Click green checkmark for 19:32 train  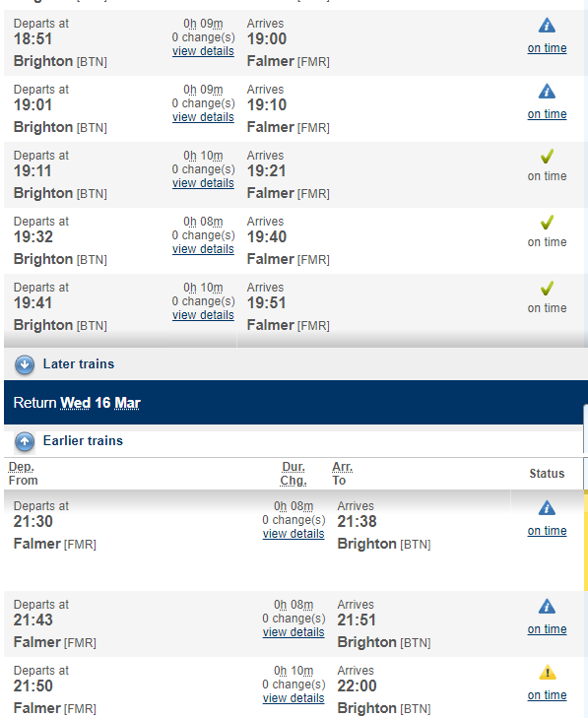547,223
